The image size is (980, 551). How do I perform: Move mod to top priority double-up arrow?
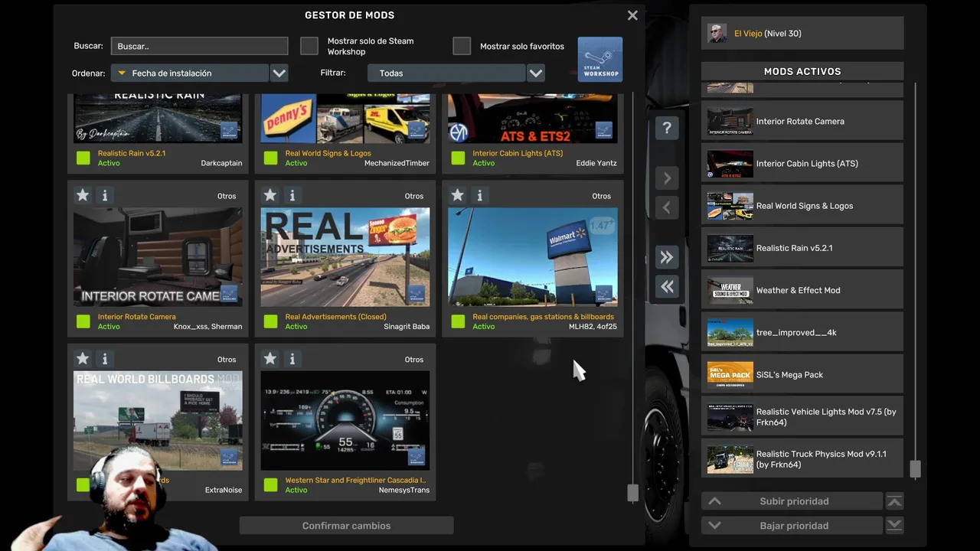click(x=894, y=501)
